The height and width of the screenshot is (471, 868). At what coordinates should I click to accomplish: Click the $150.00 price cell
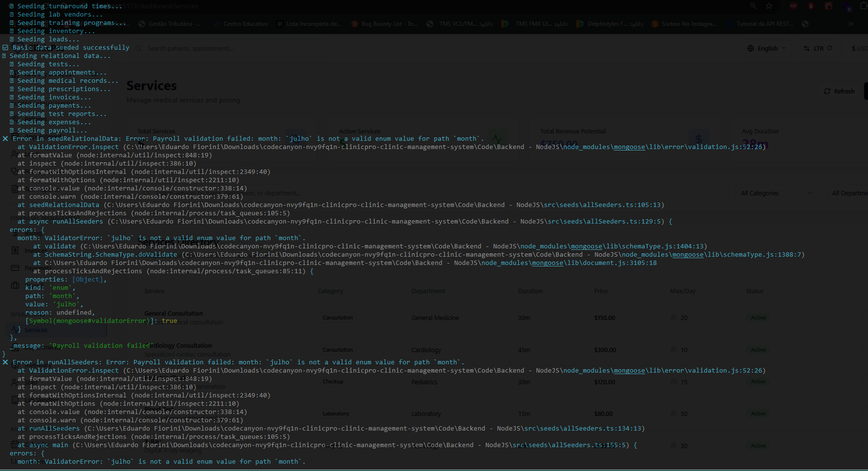click(604, 318)
